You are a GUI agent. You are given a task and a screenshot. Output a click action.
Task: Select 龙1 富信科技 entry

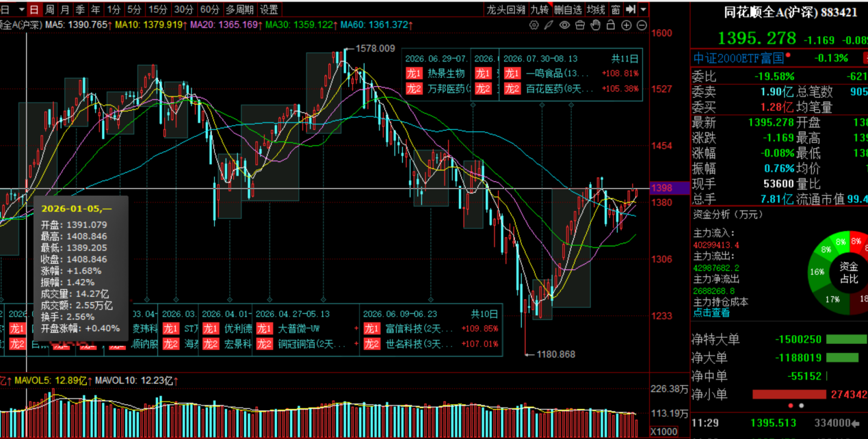pyautogui.click(x=432, y=328)
